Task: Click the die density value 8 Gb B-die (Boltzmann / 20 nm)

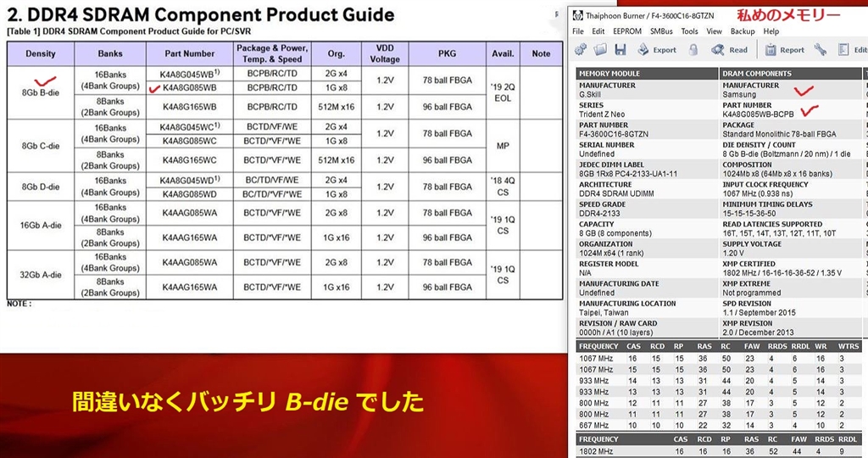Action: click(x=786, y=154)
